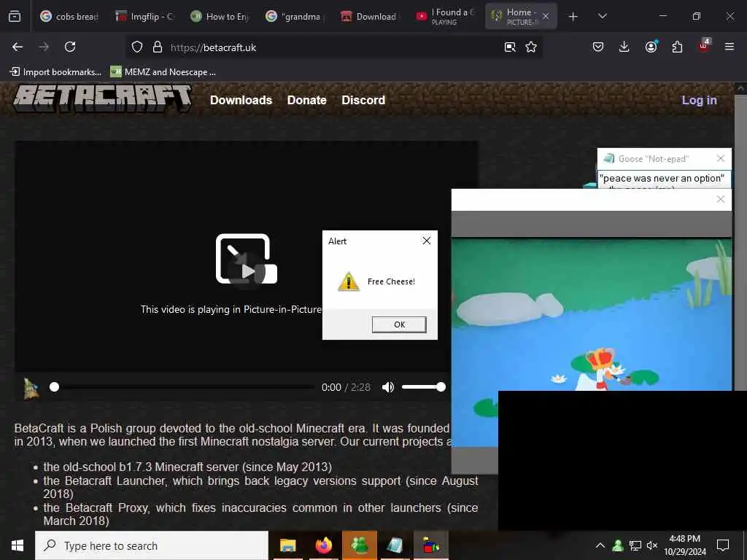This screenshot has width=747, height=560.
Task: Open Import bookmarks bookmark item
Action: [55, 72]
